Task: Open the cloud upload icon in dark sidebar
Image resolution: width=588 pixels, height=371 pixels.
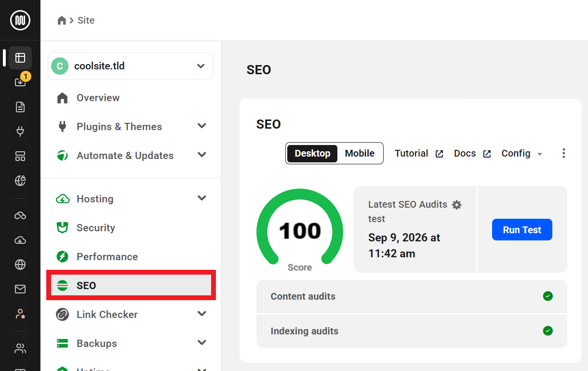Action: 20,240
